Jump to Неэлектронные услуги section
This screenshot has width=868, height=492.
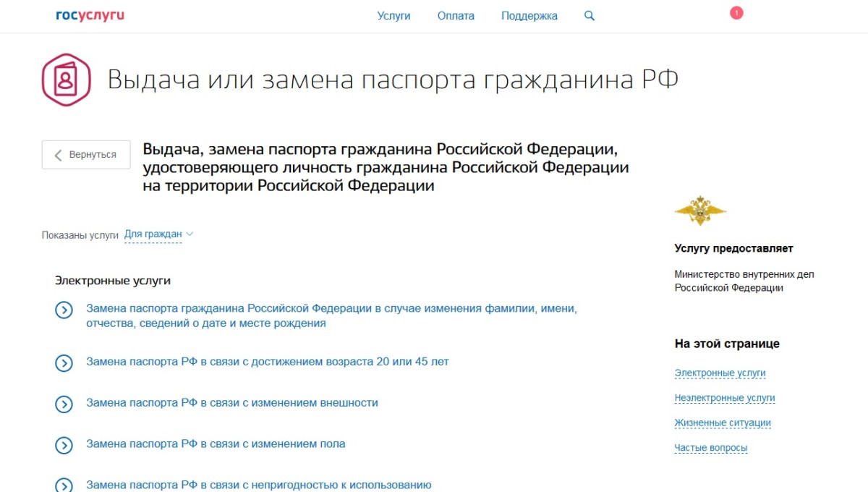click(x=724, y=398)
